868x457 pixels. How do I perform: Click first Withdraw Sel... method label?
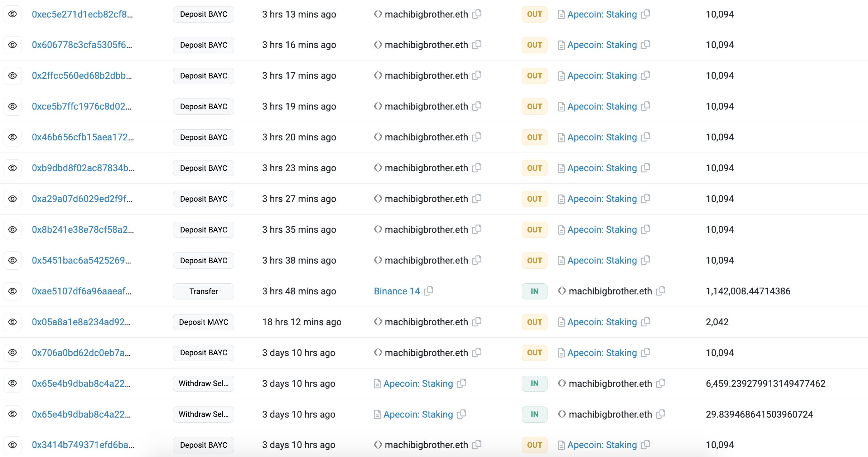click(203, 384)
